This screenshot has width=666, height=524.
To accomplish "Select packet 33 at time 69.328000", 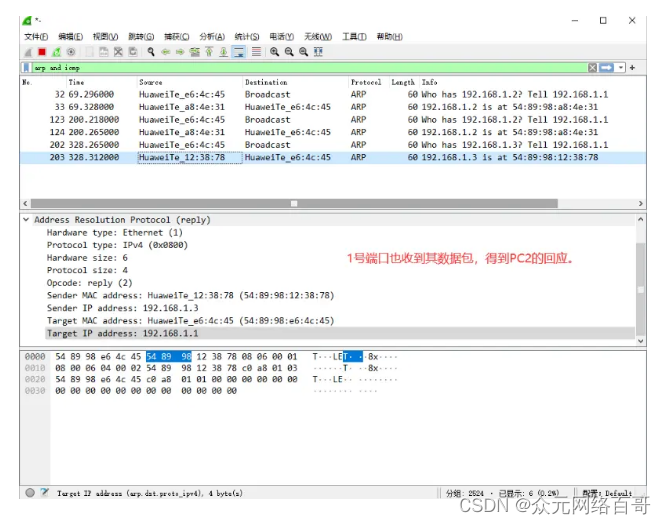I will (x=333, y=107).
